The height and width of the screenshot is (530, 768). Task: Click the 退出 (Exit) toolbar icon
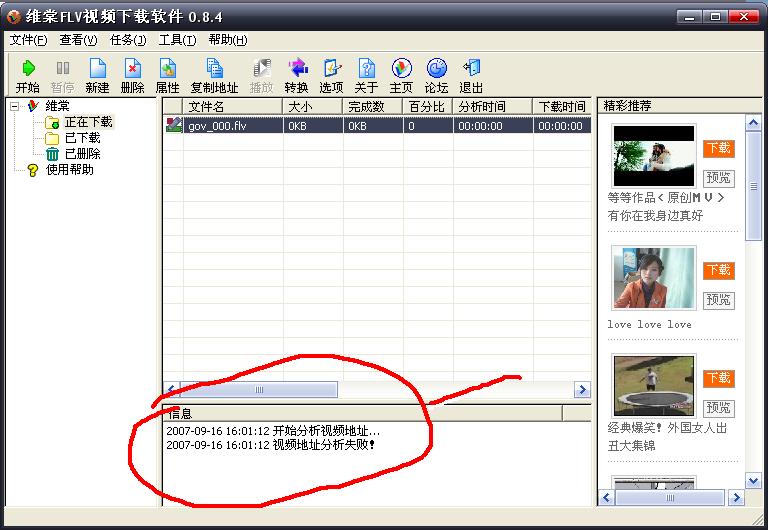pyautogui.click(x=472, y=68)
